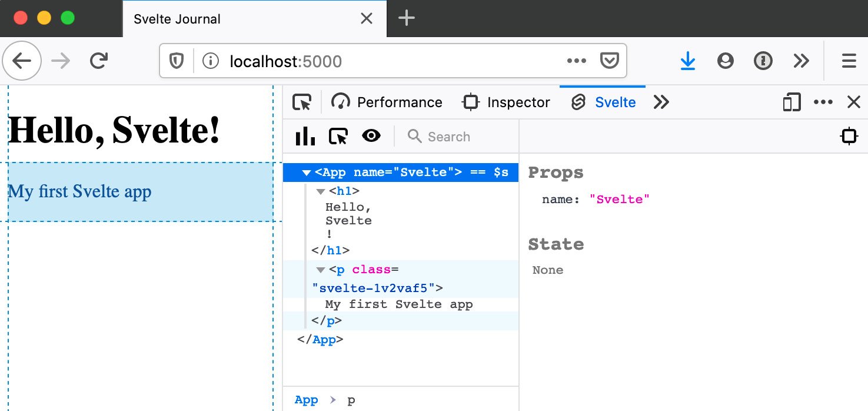Click the Svelte component Search field

point(459,137)
